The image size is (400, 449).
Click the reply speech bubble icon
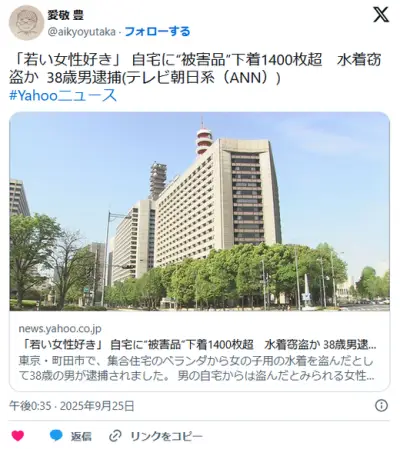(x=56, y=435)
